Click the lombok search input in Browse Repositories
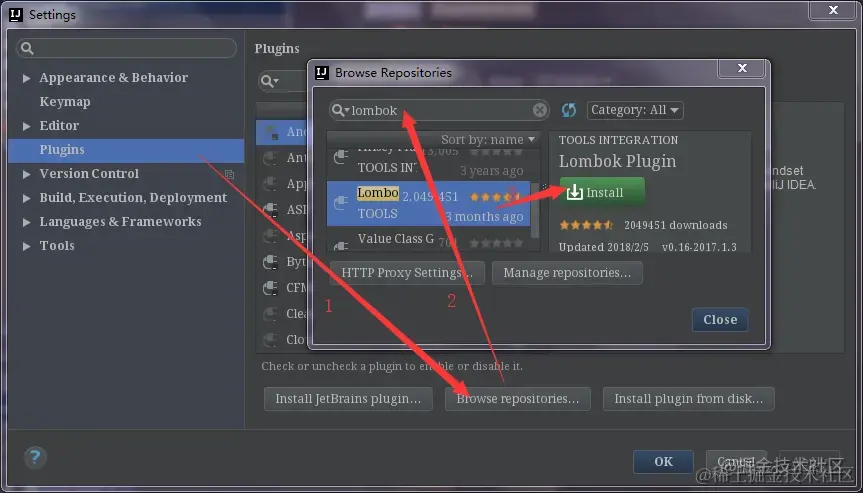This screenshot has height=493, width=863. (x=439, y=111)
